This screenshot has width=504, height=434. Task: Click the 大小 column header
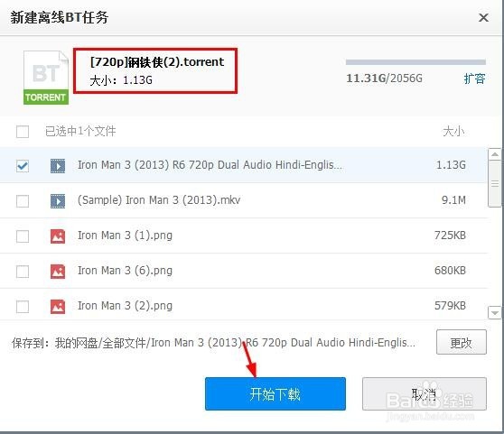tap(453, 132)
